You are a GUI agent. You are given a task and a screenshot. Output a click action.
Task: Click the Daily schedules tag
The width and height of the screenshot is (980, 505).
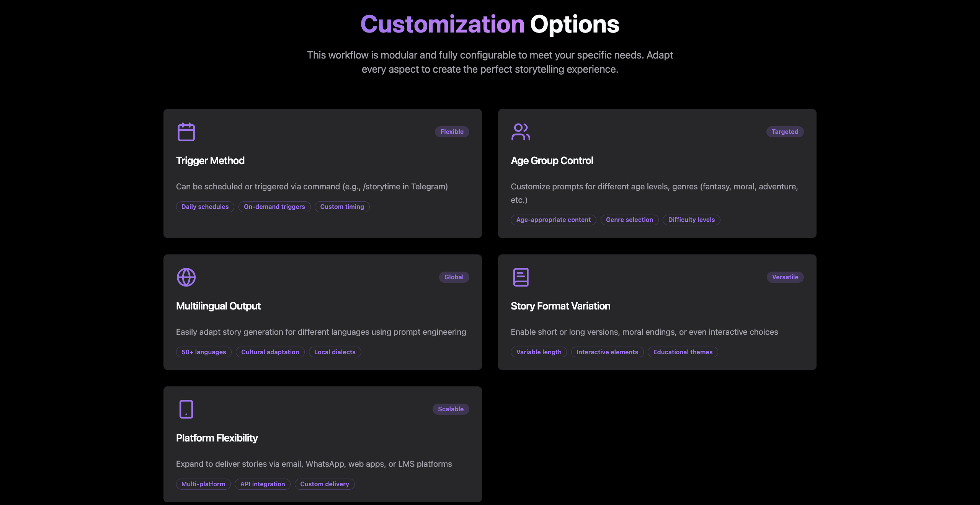tap(205, 207)
